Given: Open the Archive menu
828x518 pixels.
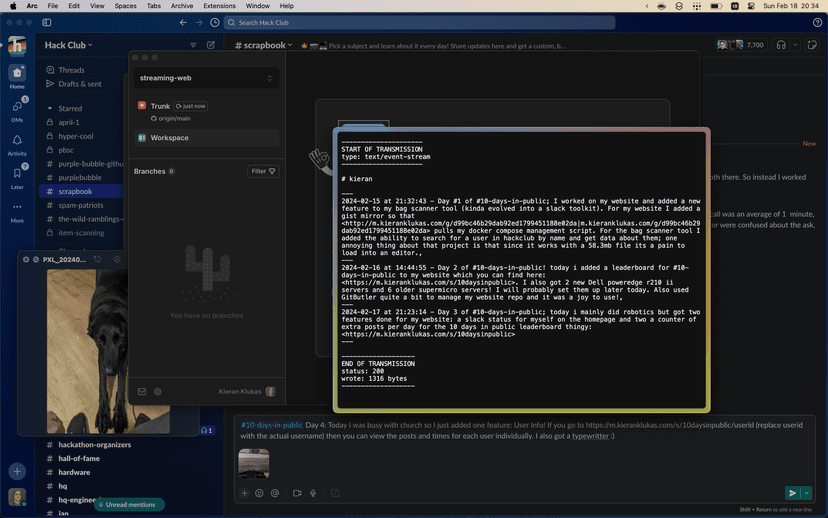Looking at the screenshot, I should [x=181, y=6].
